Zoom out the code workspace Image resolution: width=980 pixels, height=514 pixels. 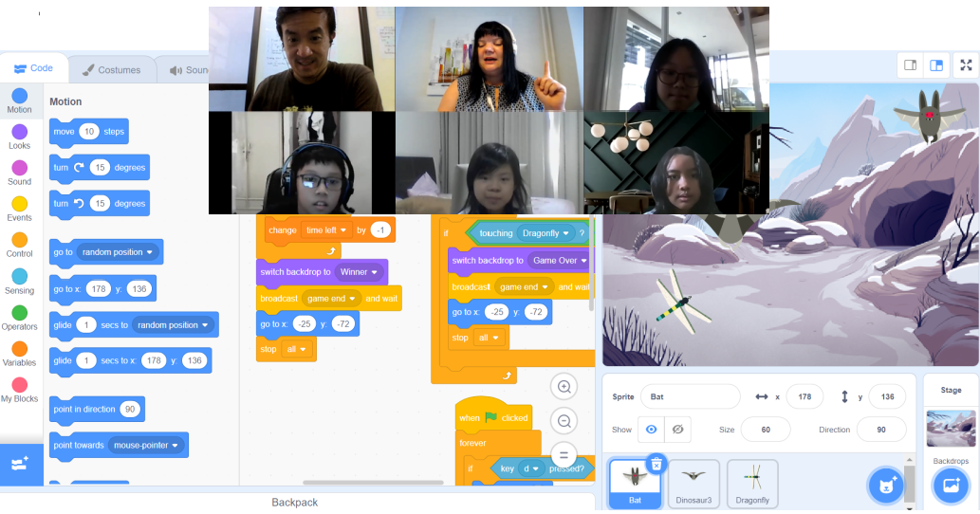coord(564,421)
